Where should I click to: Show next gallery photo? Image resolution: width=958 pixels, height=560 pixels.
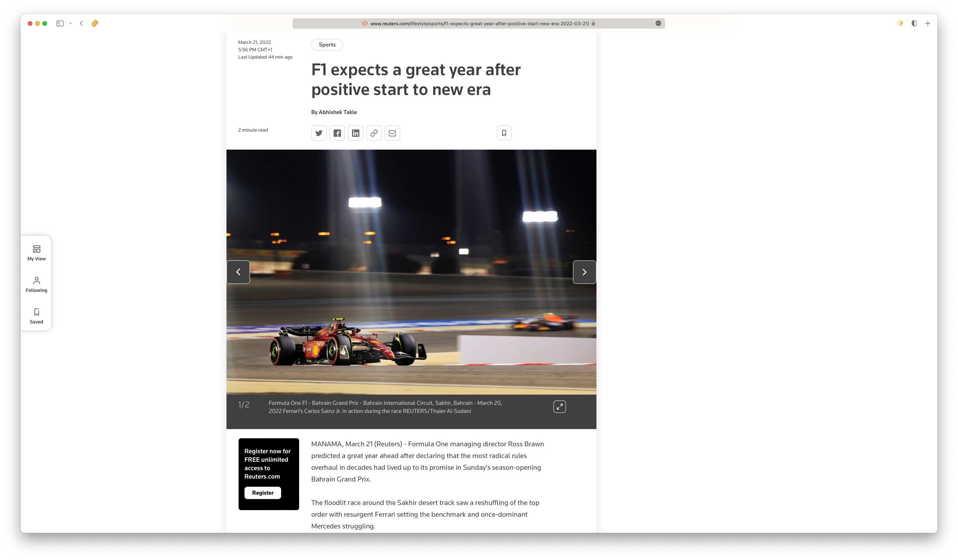coord(584,272)
